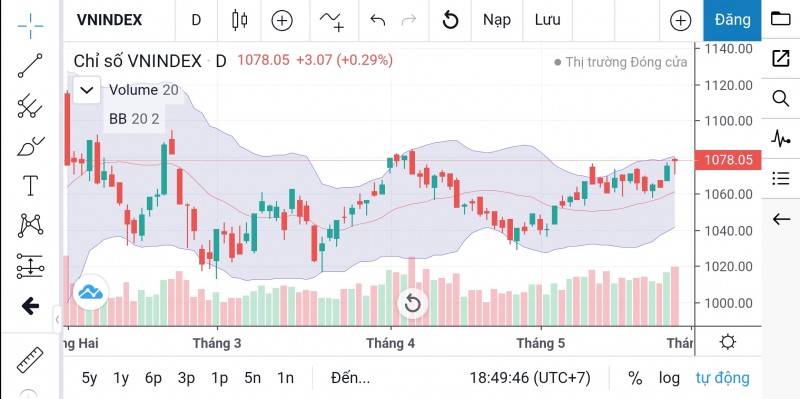Open the indicators and compare menu
The height and width of the screenshot is (399, 800).
coord(282,20)
